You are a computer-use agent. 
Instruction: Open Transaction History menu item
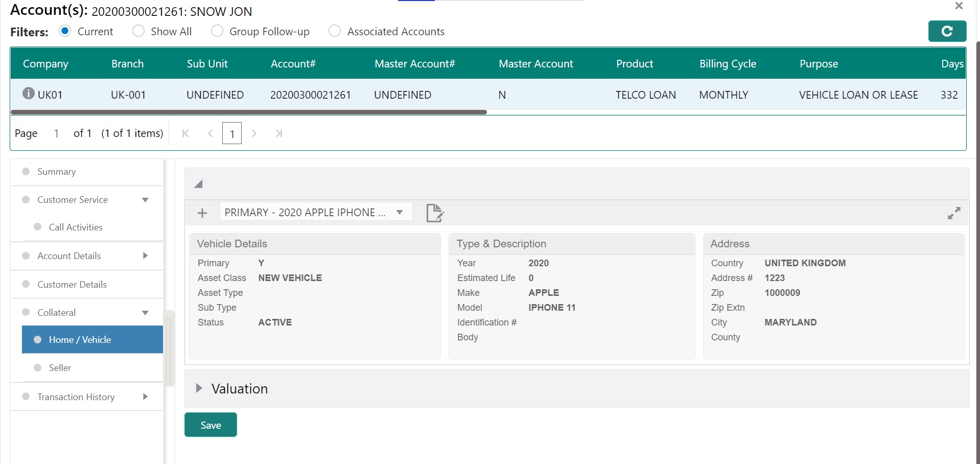[76, 397]
